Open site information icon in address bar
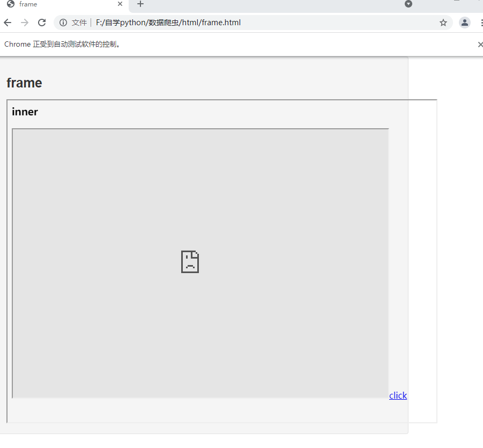This screenshot has width=483, height=448. click(63, 23)
